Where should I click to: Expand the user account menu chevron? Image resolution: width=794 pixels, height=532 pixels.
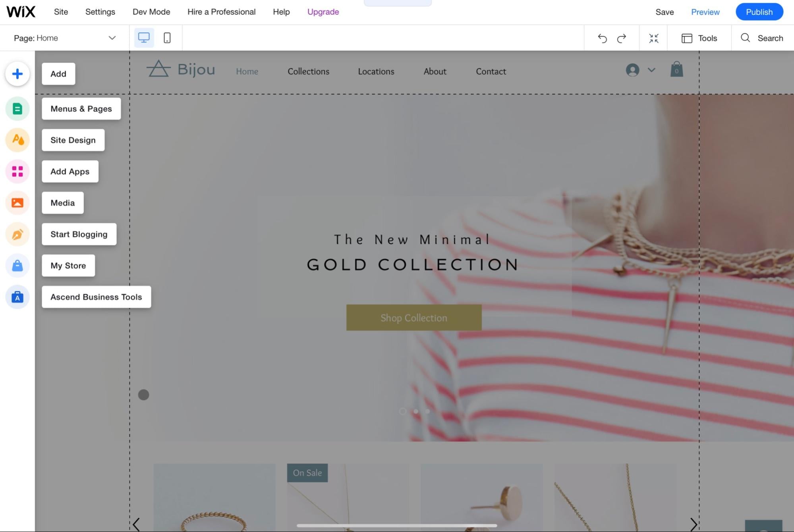(651, 70)
